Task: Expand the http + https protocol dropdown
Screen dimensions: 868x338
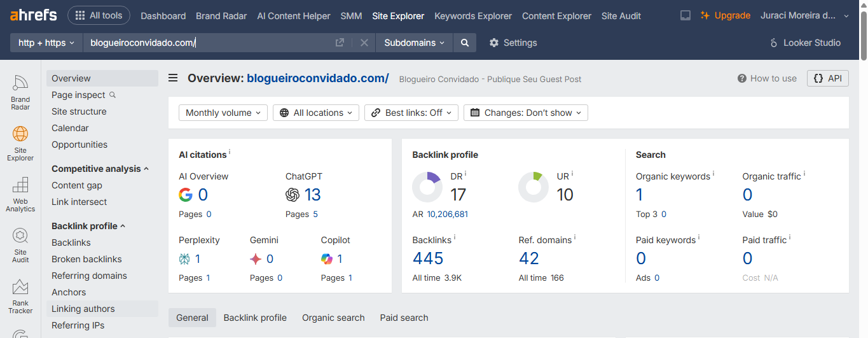Action: click(46, 43)
